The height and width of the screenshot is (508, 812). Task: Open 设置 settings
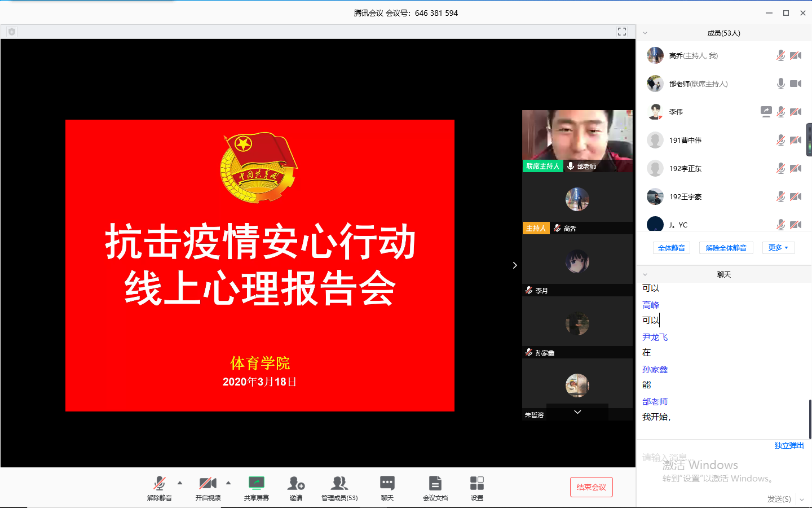coord(477,488)
